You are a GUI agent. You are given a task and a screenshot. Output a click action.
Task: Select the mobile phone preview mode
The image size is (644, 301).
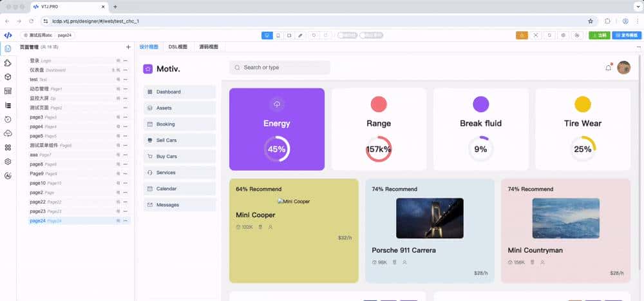[278, 35]
